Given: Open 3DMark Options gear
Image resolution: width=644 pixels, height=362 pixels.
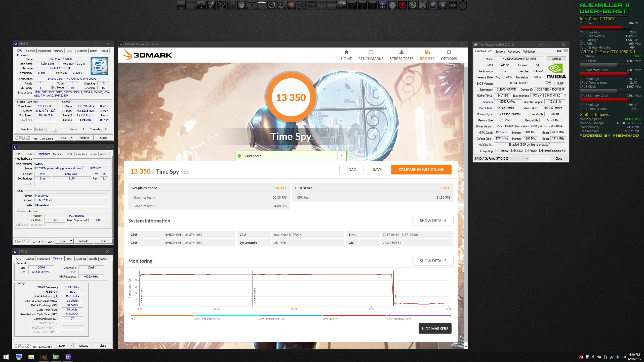Looking at the screenshot, I should pos(449,52).
